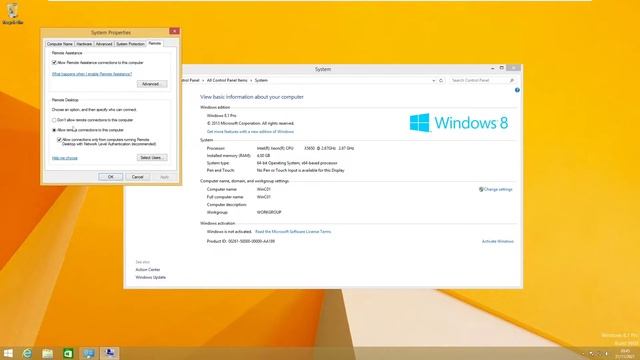
Task: Click All Control Panel Items in the breadcrumb
Action: pyautogui.click(x=227, y=80)
